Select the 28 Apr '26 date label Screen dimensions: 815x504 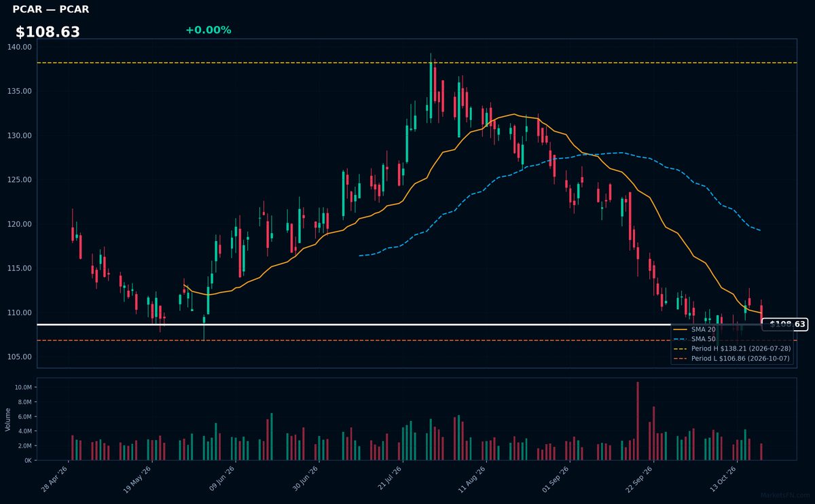coord(55,479)
